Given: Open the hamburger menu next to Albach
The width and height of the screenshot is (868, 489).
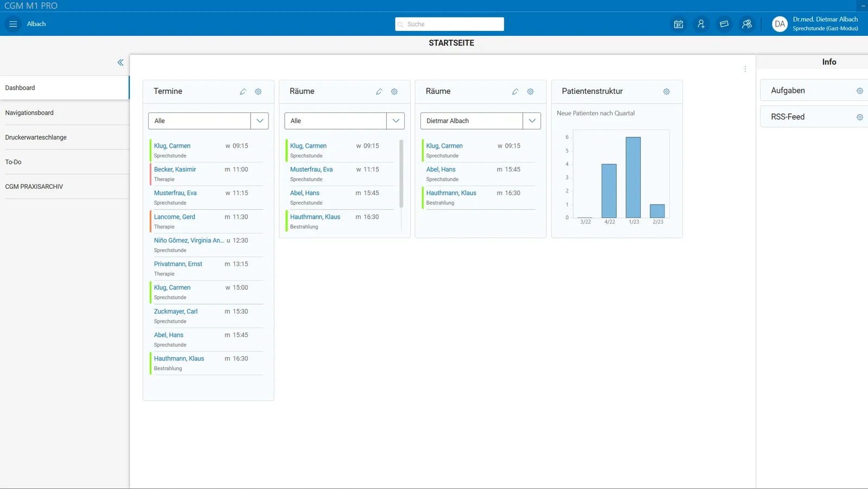Looking at the screenshot, I should [x=13, y=24].
